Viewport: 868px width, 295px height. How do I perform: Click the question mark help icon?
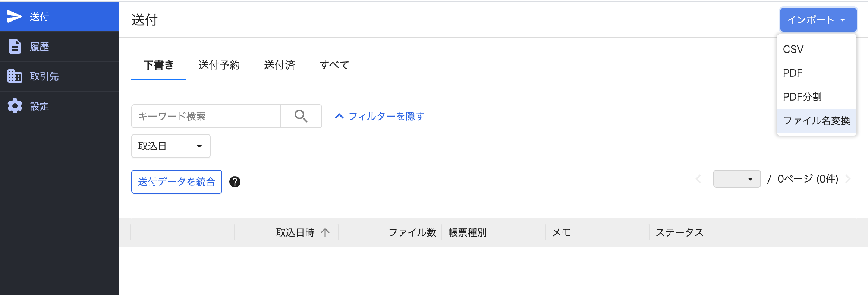pyautogui.click(x=235, y=182)
